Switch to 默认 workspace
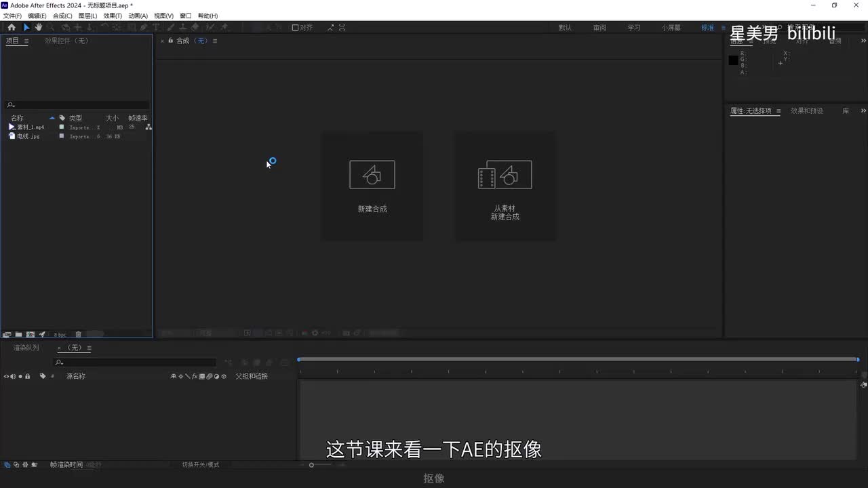The image size is (868, 488). point(565,28)
